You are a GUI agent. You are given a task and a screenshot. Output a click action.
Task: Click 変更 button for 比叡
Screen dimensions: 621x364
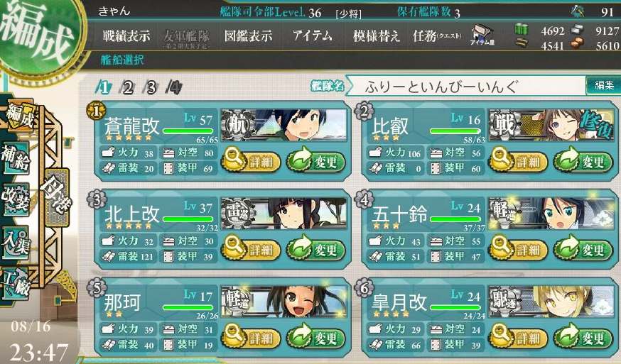tap(583, 162)
